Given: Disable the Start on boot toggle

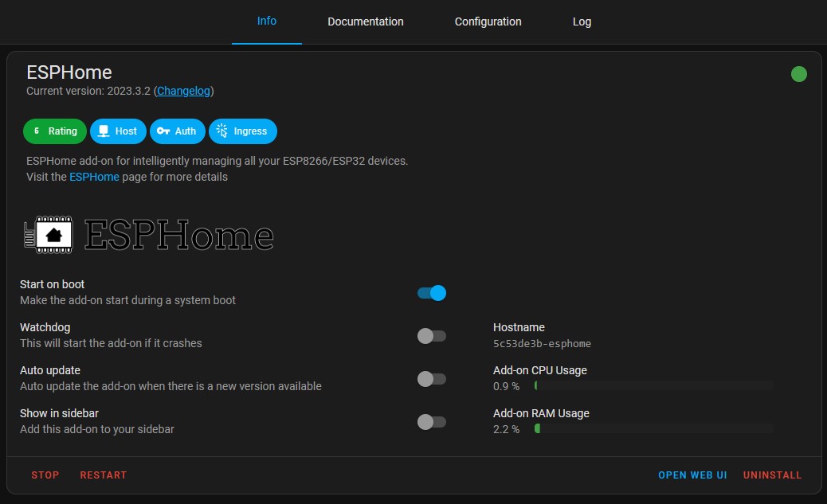Looking at the screenshot, I should pos(432,293).
